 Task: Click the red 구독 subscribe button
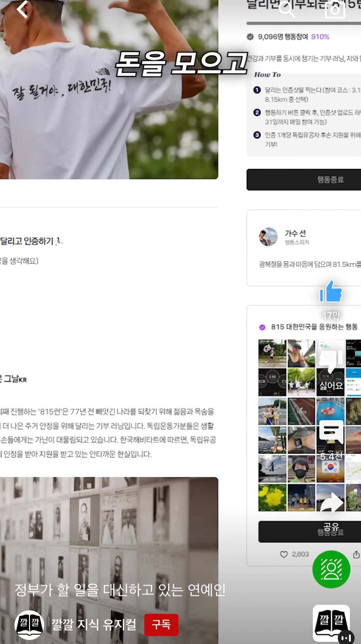[161, 625]
